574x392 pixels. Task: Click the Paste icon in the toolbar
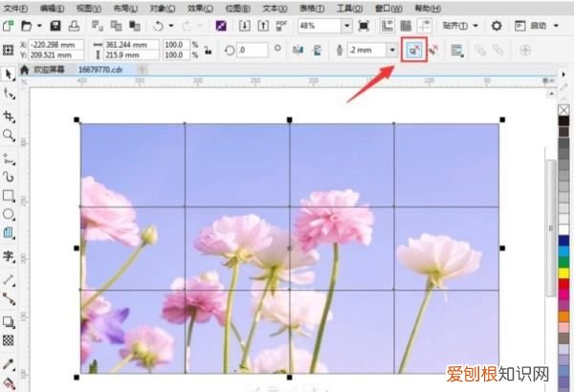[135, 26]
